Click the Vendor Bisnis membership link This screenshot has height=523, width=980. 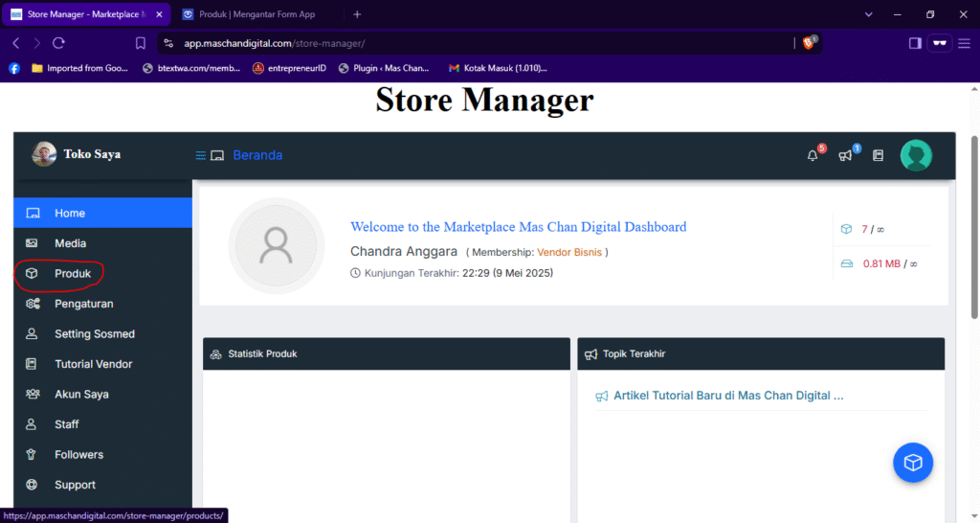[569, 252]
